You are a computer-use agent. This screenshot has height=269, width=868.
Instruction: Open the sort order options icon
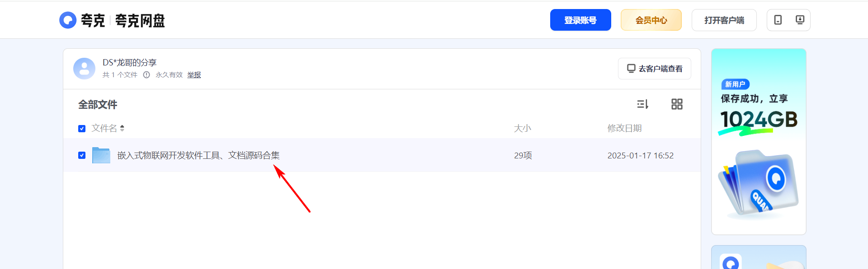coord(642,104)
